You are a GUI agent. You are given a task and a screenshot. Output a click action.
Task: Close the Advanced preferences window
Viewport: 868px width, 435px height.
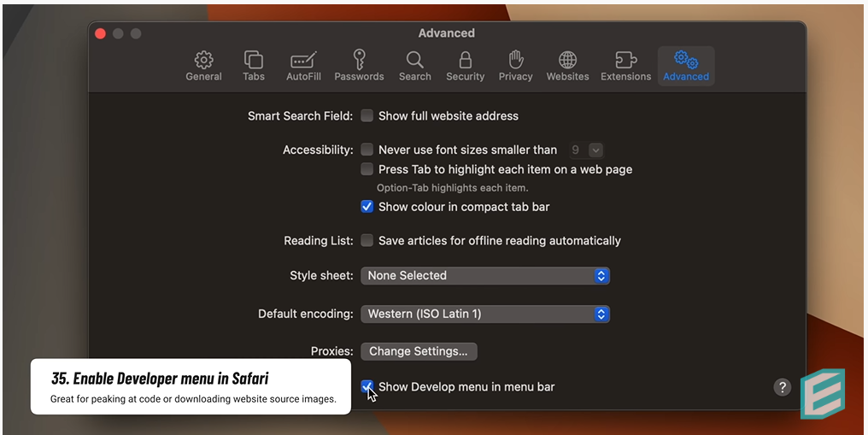(x=100, y=34)
